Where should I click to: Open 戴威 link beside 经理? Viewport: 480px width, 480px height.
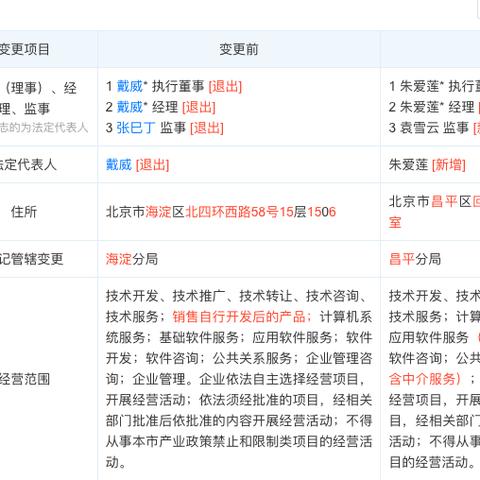click(129, 107)
